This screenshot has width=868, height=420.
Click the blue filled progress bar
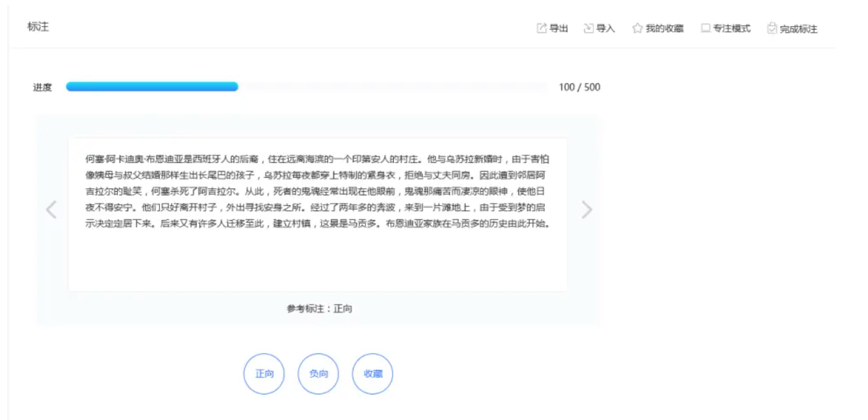152,87
